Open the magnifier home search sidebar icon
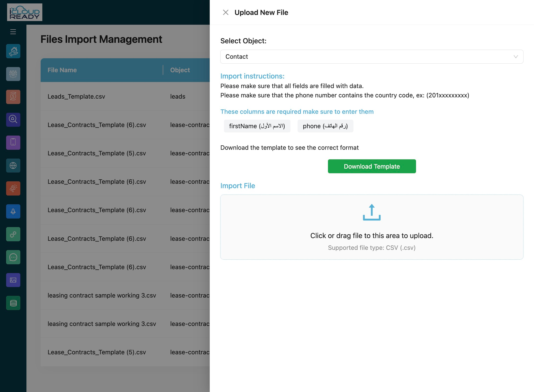 (13, 120)
